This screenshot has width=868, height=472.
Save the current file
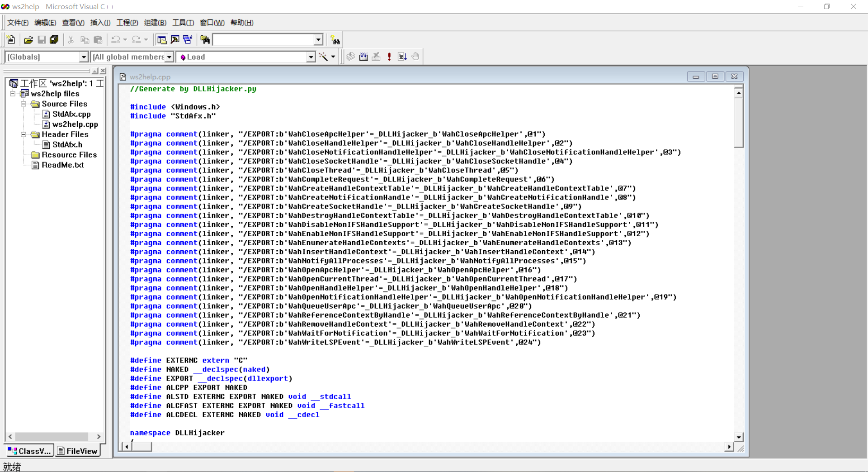(42, 40)
